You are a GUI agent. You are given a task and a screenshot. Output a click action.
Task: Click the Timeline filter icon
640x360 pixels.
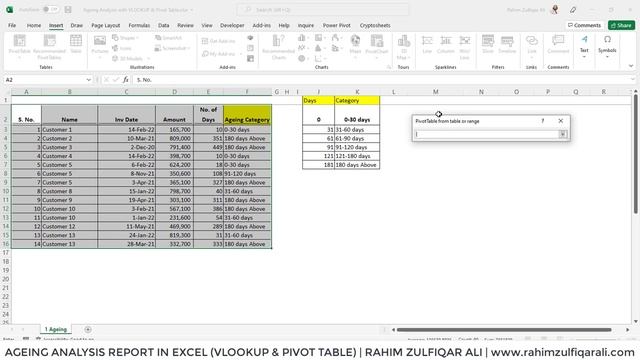[507, 44]
